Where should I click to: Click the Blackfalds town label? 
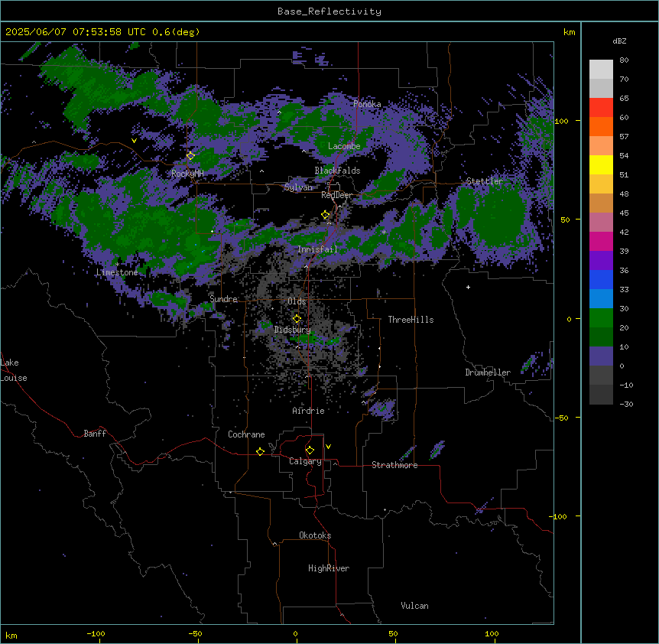tap(337, 171)
